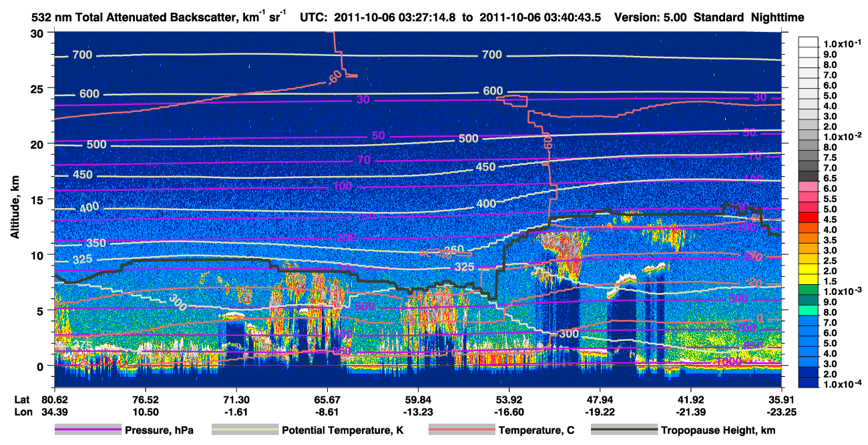Screen dimensions: 868x445
Task: Click the latitude value 41.92
Action: tap(690, 399)
